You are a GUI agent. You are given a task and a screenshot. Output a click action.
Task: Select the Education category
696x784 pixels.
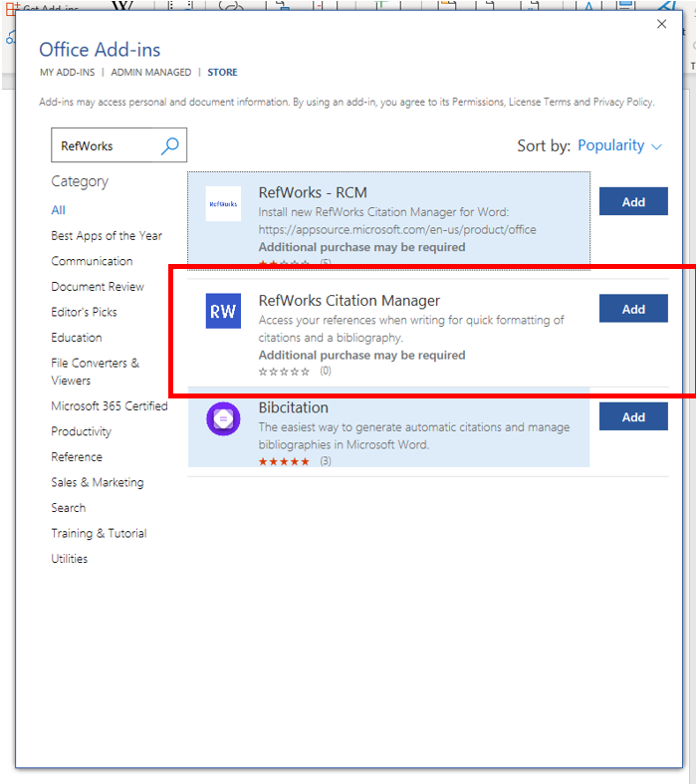tap(77, 338)
